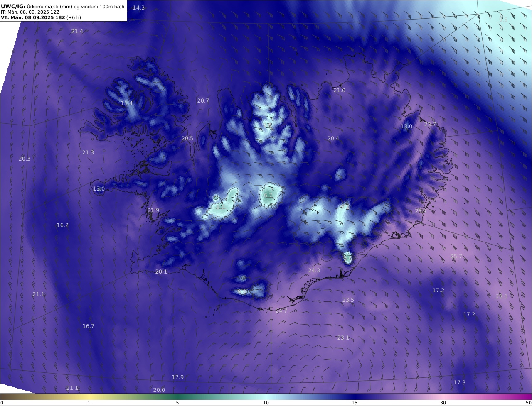532x406 pixels.
Task: Click the 21.3 value label
Action: click(x=88, y=153)
